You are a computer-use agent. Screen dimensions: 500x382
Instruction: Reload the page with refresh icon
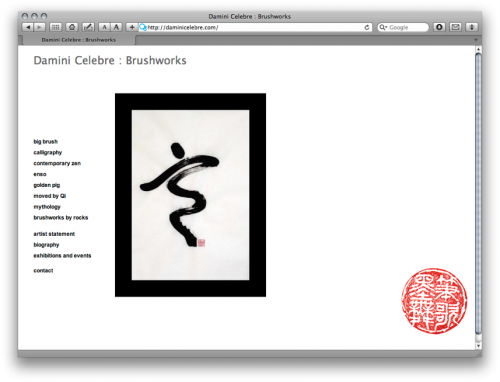367,27
